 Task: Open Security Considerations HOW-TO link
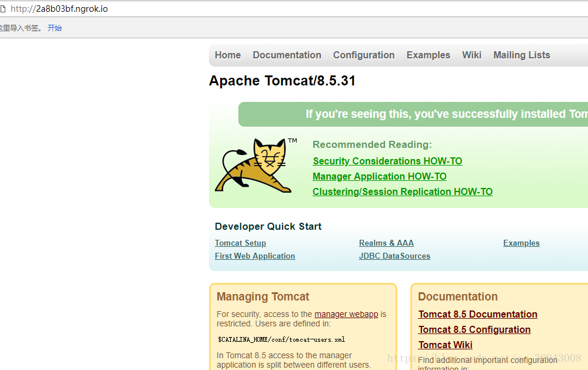coord(387,161)
